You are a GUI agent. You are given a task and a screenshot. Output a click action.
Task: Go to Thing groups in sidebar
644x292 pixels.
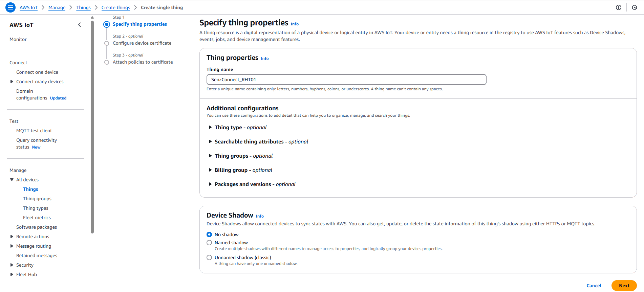[37, 199]
